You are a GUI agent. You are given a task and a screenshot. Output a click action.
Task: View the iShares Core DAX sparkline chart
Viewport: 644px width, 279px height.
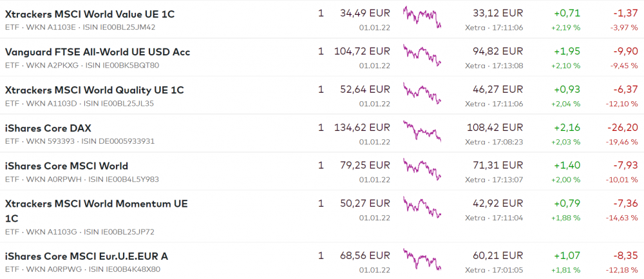[422, 131]
